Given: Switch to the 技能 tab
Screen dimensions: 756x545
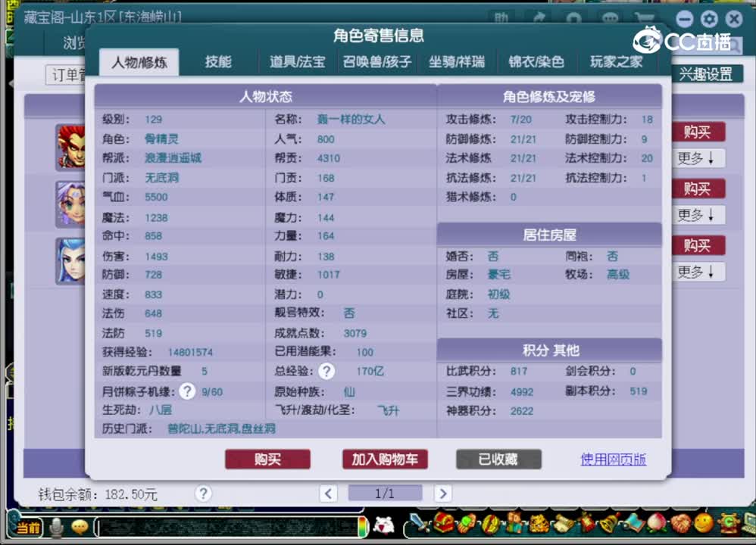Looking at the screenshot, I should click(218, 62).
